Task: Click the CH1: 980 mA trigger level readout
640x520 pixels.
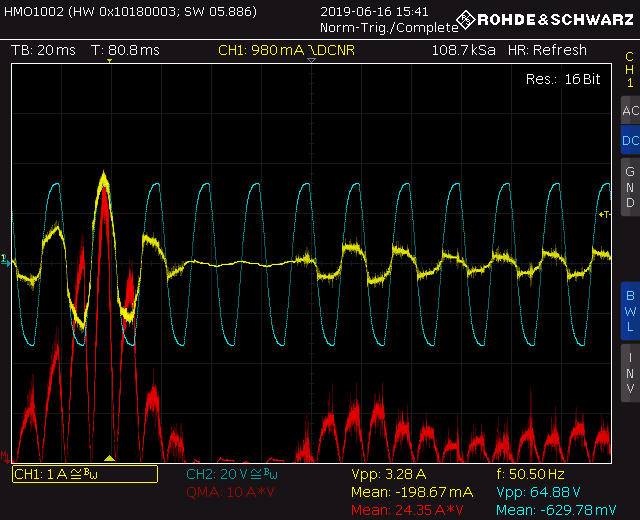Action: click(287, 50)
